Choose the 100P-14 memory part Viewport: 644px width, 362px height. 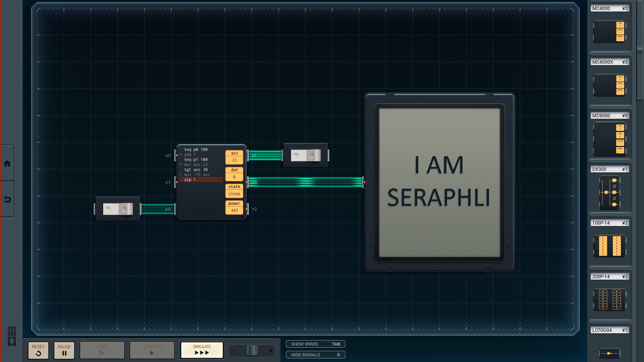tap(609, 246)
